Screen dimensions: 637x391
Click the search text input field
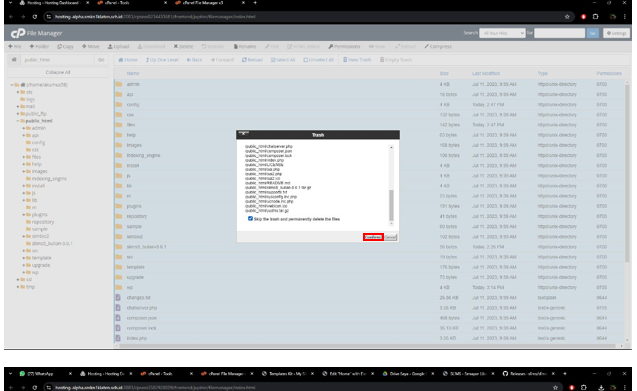tap(559, 33)
